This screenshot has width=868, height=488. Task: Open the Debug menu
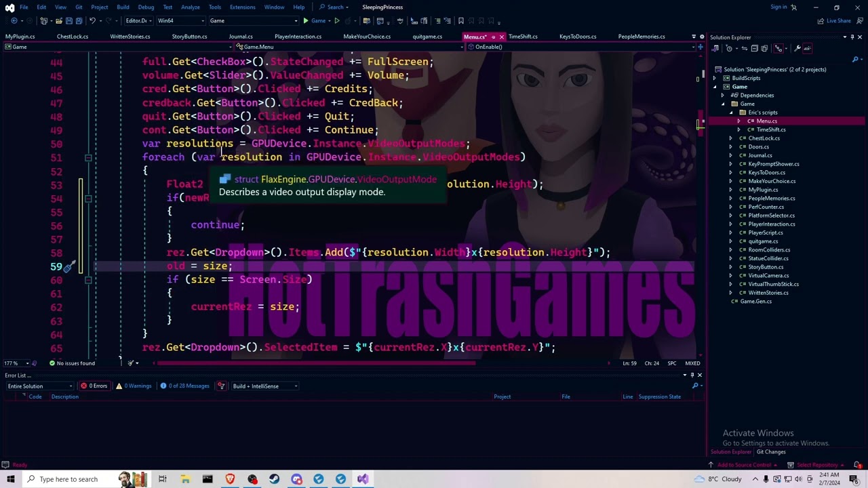146,7
